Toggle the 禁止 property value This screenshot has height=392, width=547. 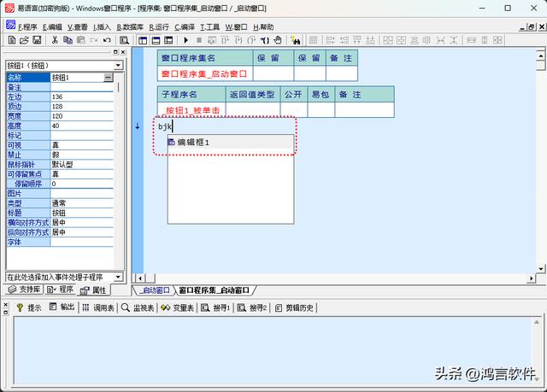tap(81, 155)
